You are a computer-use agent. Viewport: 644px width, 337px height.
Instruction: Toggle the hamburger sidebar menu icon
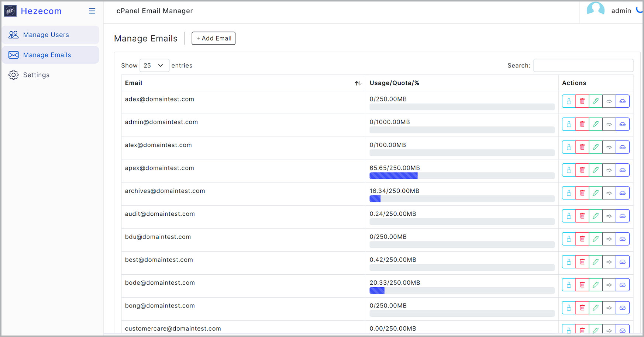pos(92,11)
